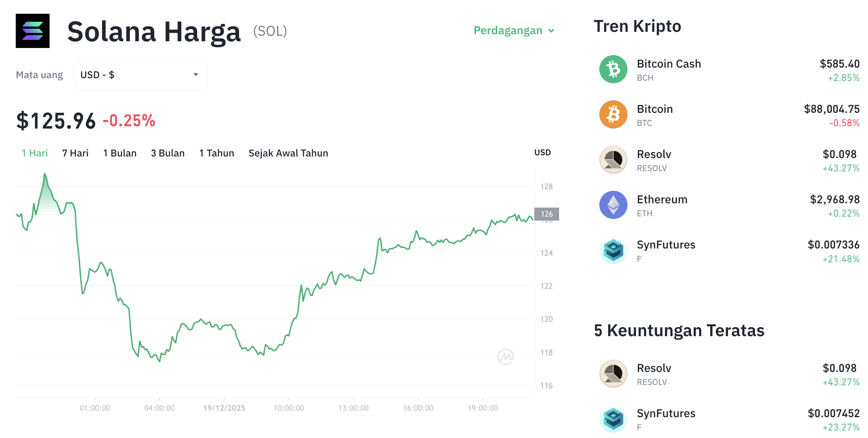Viewport: 868px width, 438px height.
Task: Click the Ethereum diamond icon
Action: (x=613, y=205)
